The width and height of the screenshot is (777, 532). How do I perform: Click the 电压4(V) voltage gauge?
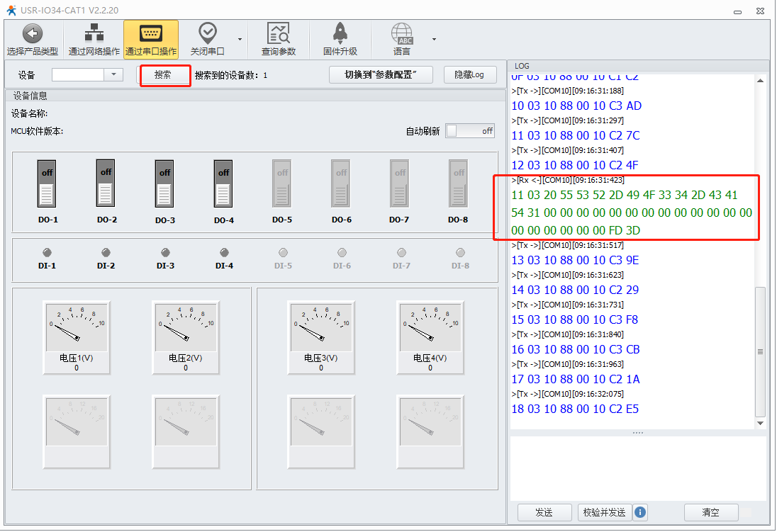coord(430,337)
